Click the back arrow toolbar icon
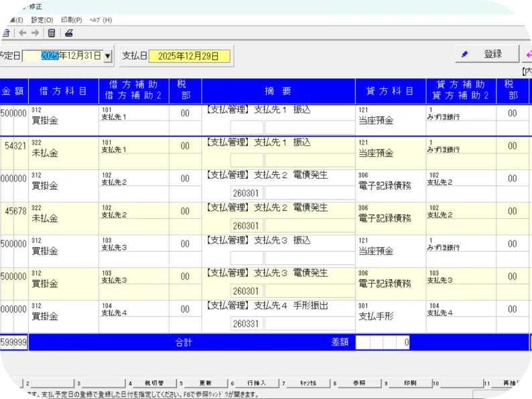 (23, 33)
